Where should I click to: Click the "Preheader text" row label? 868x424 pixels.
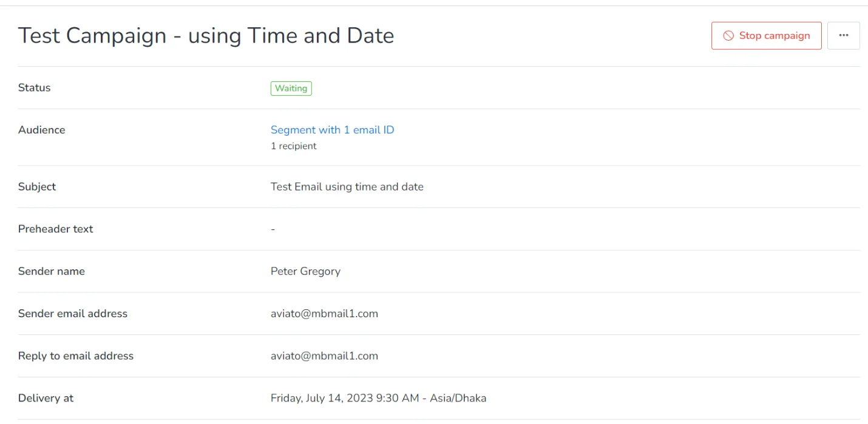coord(56,229)
